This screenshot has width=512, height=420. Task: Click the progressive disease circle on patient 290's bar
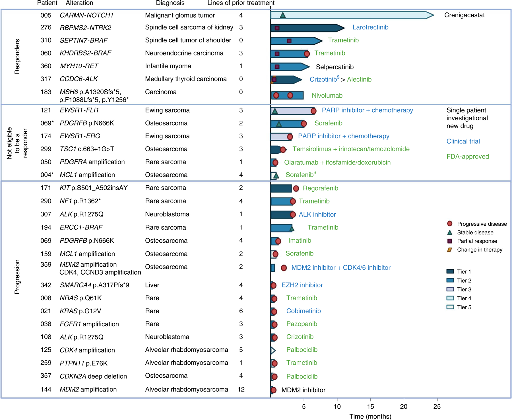point(293,201)
